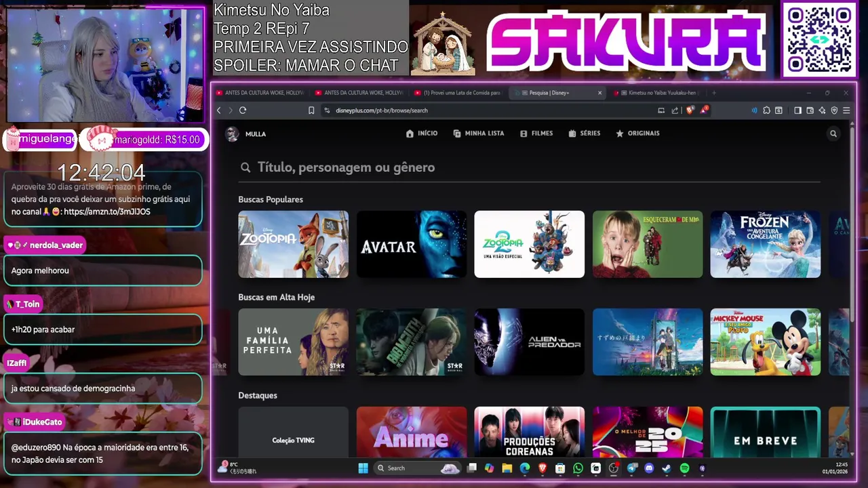Open the Brave browser taskbar icon
Screen dimensions: 868x488
tap(542, 468)
